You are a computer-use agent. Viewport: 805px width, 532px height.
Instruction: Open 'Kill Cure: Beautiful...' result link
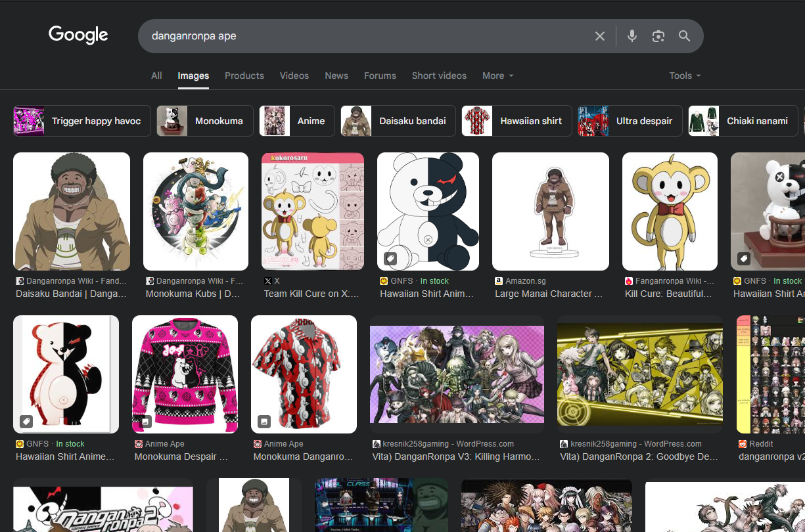coord(668,294)
